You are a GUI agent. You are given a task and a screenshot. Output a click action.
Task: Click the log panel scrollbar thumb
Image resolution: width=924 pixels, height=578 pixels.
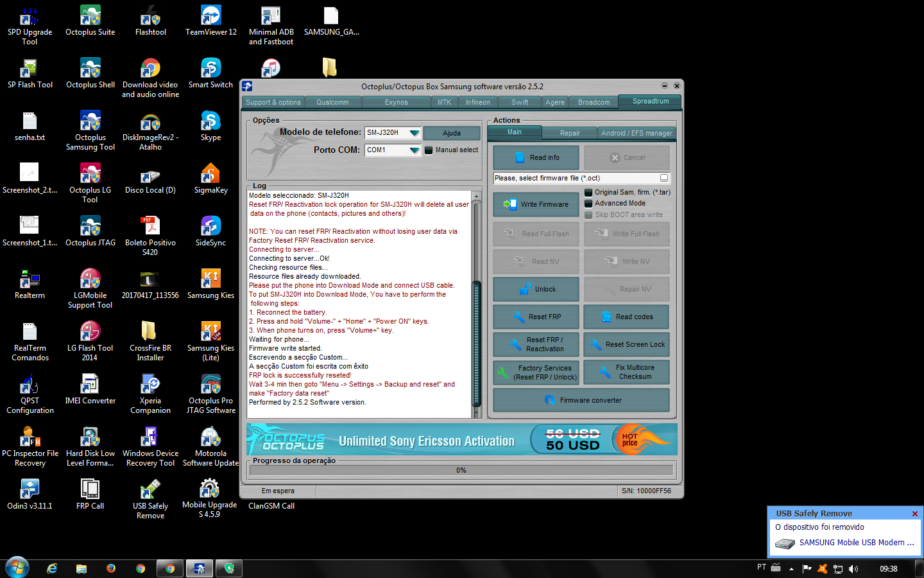pos(477,344)
